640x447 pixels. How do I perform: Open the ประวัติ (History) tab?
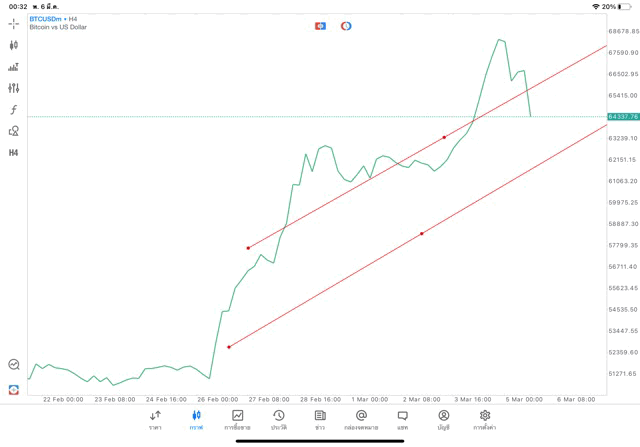coord(278,419)
